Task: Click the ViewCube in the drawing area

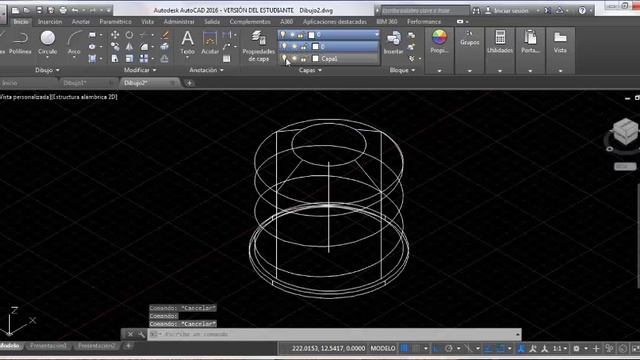Action: [625, 132]
